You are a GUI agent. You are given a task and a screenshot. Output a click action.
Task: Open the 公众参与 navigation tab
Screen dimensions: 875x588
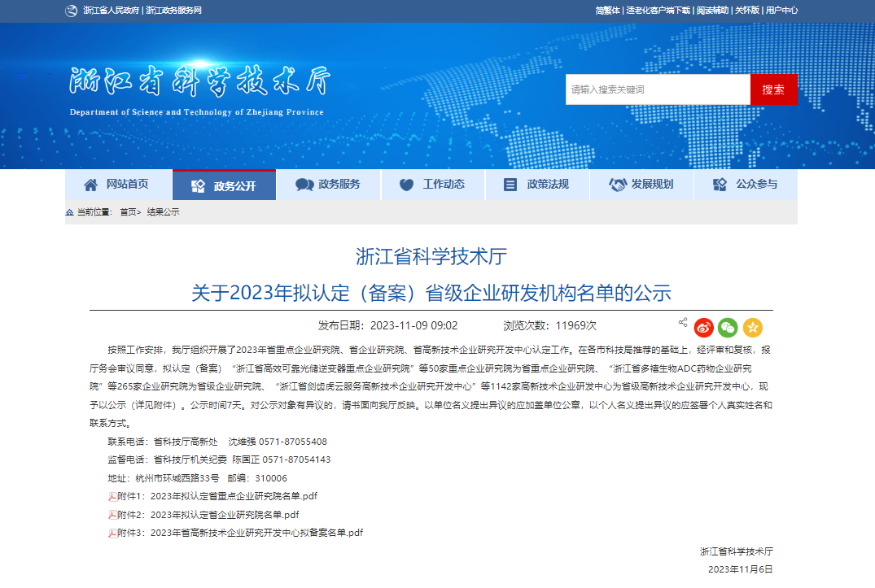click(x=745, y=185)
